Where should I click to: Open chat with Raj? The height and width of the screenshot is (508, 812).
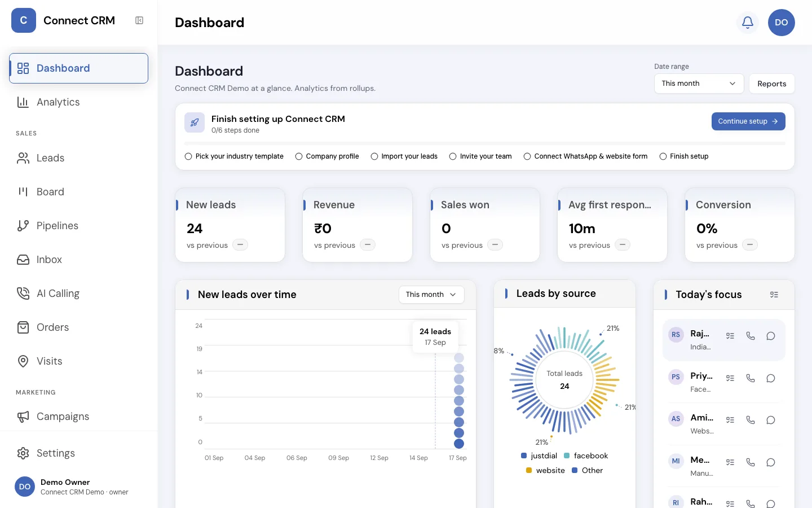pyautogui.click(x=771, y=336)
